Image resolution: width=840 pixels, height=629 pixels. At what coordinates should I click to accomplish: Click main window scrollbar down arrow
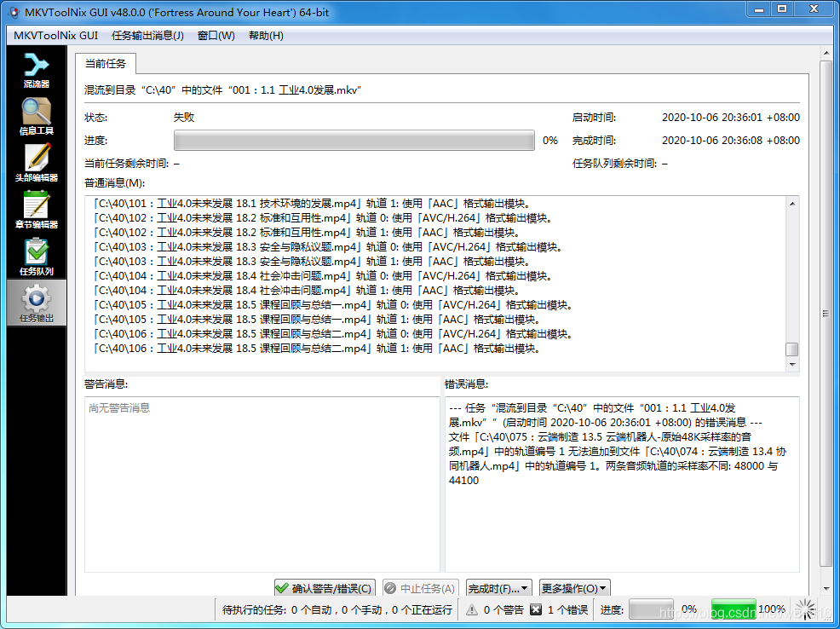click(826, 588)
